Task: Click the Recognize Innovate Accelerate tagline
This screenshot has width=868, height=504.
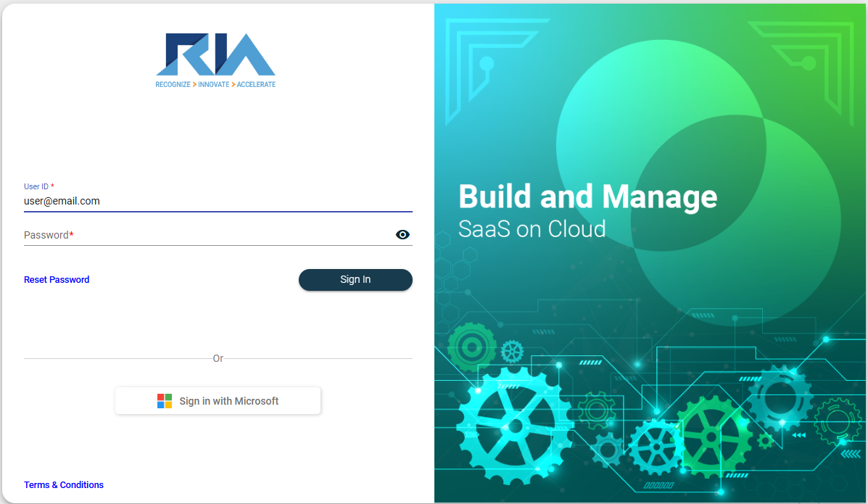Action: tap(215, 85)
